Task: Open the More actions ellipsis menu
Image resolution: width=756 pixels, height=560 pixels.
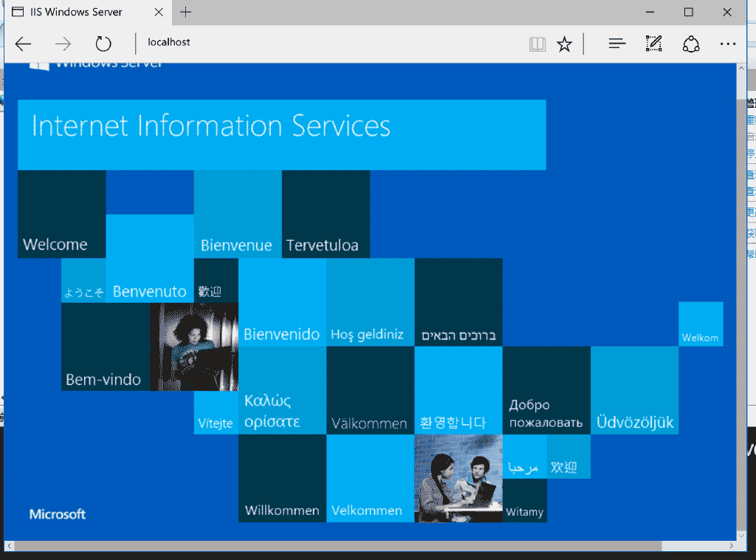Action: (727, 44)
